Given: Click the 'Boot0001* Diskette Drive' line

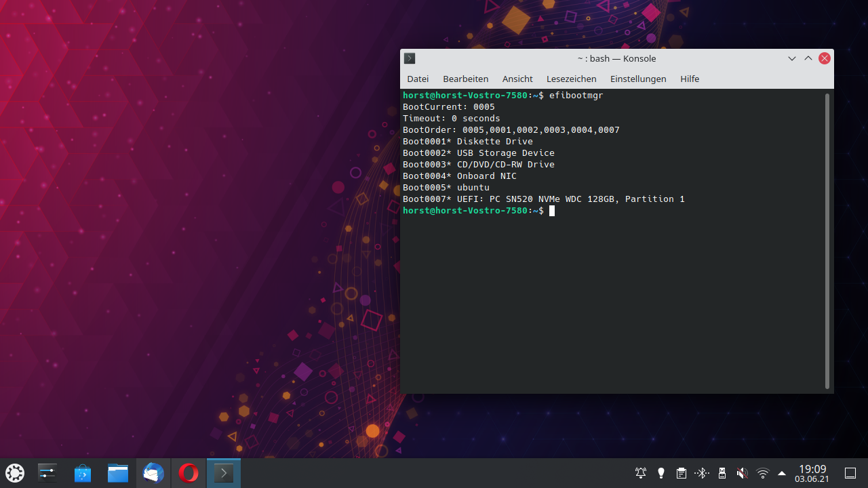Looking at the screenshot, I should (468, 142).
